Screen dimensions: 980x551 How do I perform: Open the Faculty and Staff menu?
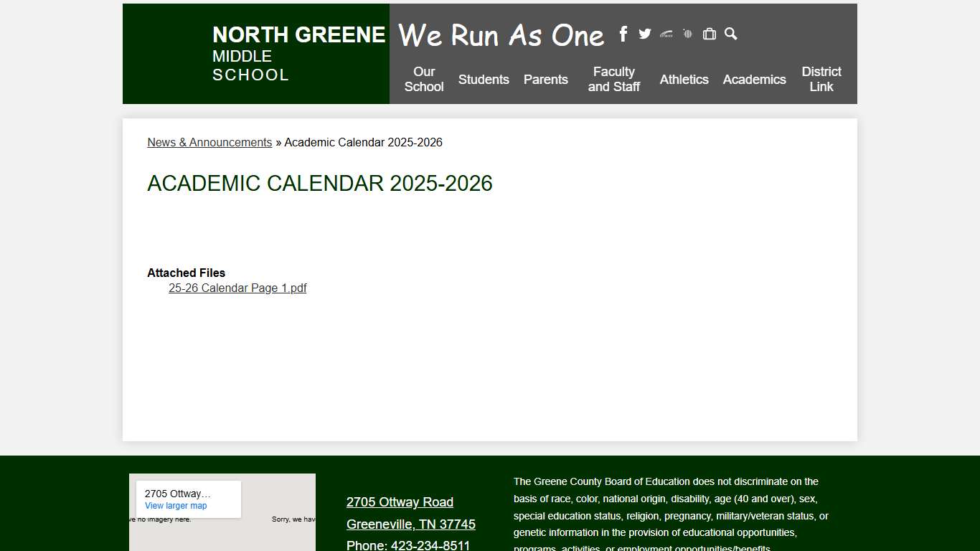613,80
